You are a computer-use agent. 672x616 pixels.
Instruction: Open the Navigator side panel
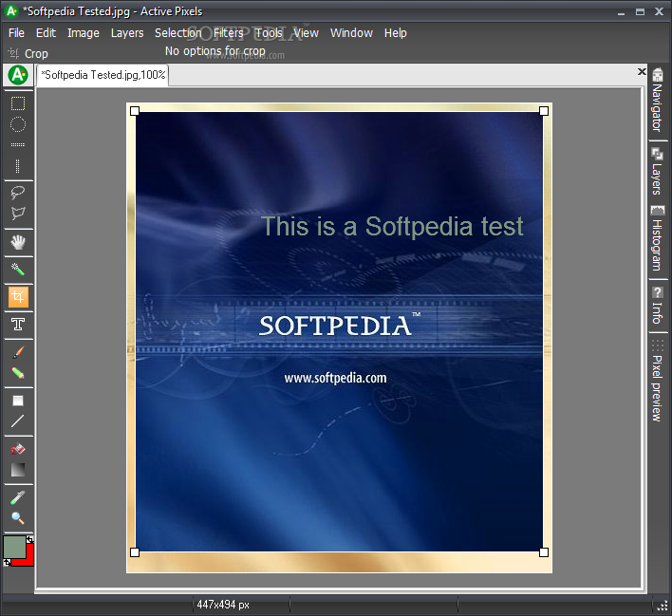coord(657,100)
